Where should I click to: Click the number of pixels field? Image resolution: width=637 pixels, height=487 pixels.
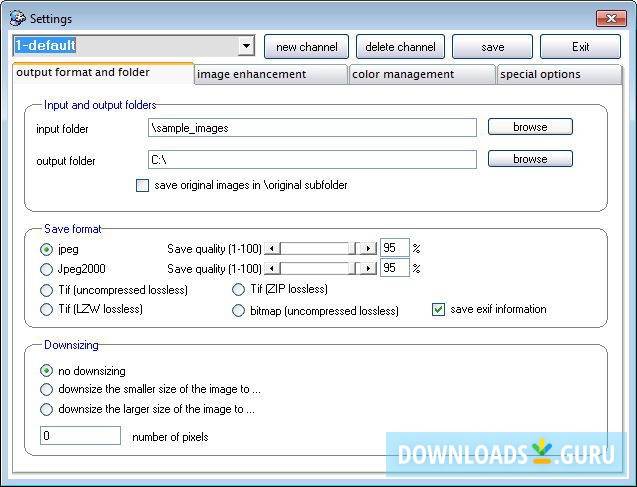coord(80,435)
